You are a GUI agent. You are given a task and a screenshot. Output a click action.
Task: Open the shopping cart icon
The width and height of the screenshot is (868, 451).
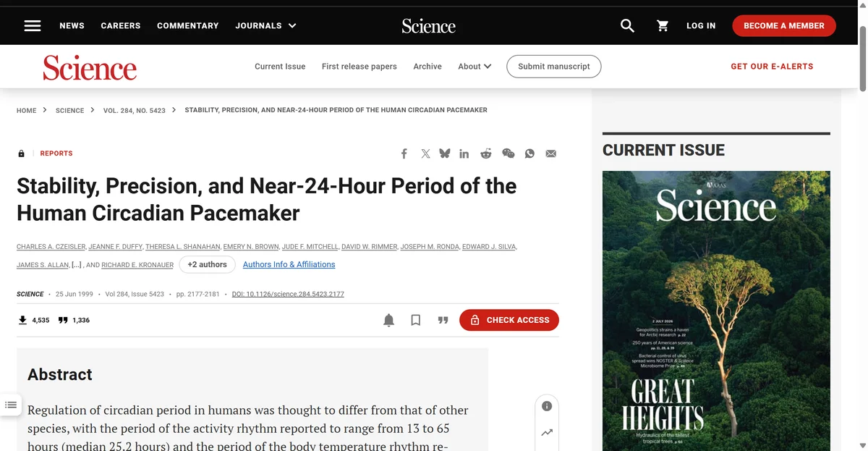663,25
